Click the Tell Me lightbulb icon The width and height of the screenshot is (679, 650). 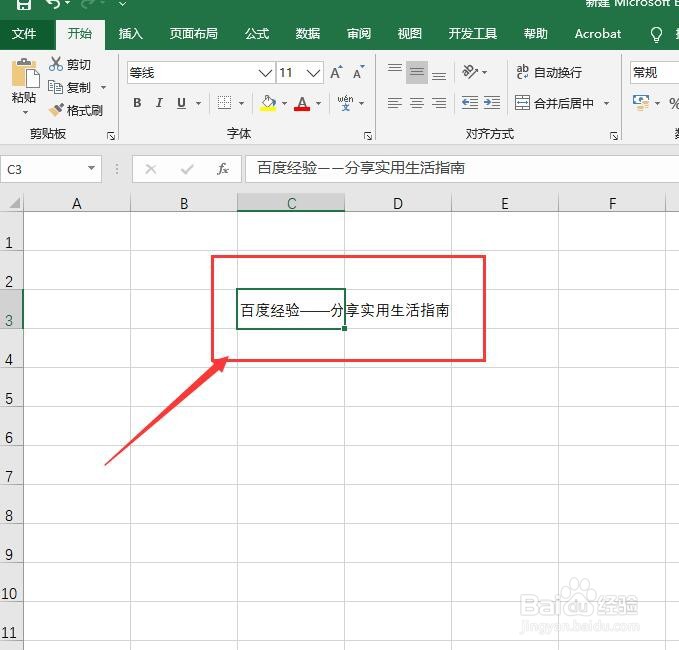coord(656,34)
